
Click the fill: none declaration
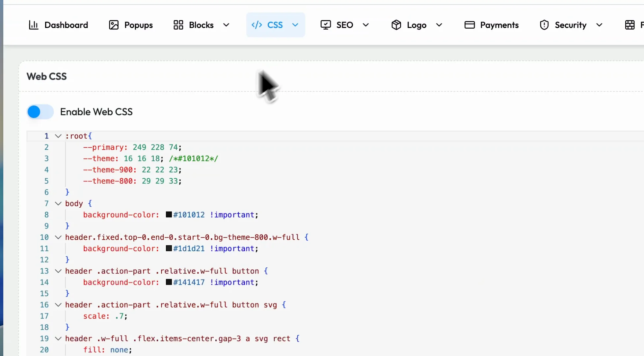[108, 350]
